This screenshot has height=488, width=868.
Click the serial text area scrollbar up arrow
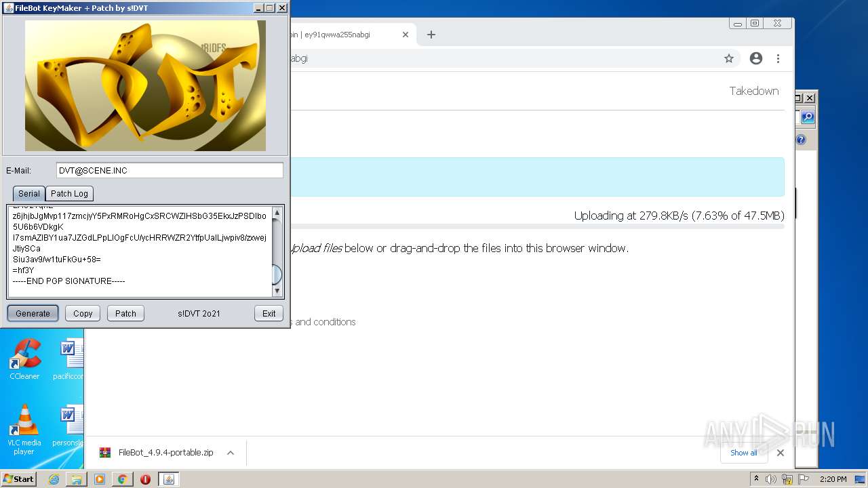tap(277, 213)
